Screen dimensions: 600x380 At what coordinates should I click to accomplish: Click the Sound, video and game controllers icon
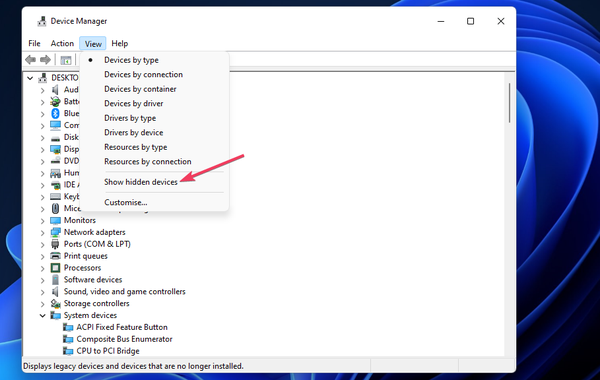(x=55, y=292)
